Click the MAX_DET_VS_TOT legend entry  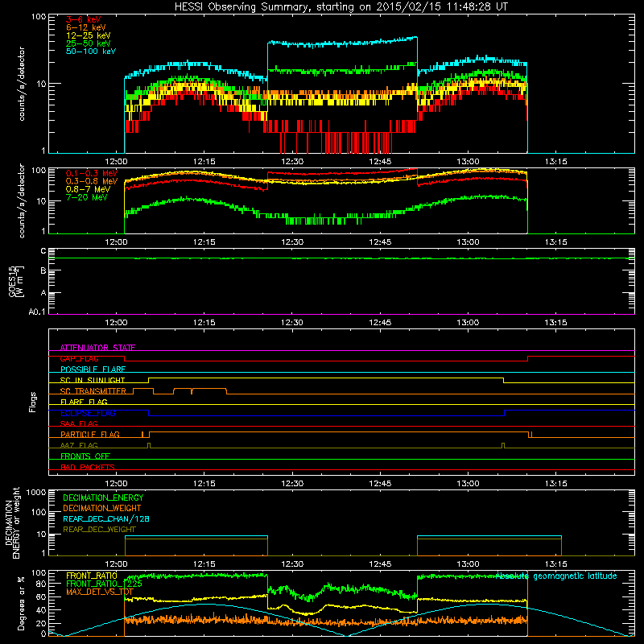click(99, 592)
